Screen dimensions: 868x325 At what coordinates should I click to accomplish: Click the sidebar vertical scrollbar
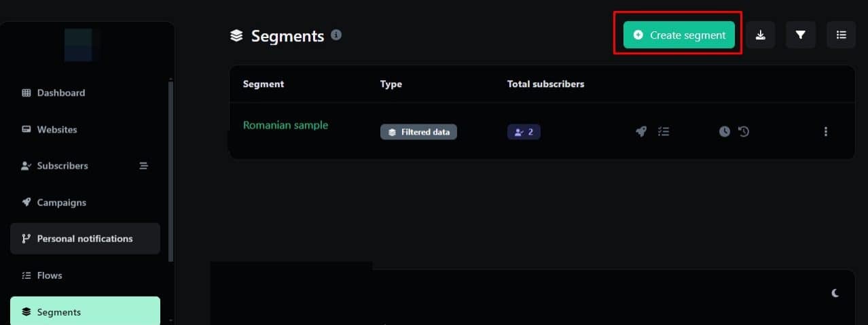[x=170, y=170]
